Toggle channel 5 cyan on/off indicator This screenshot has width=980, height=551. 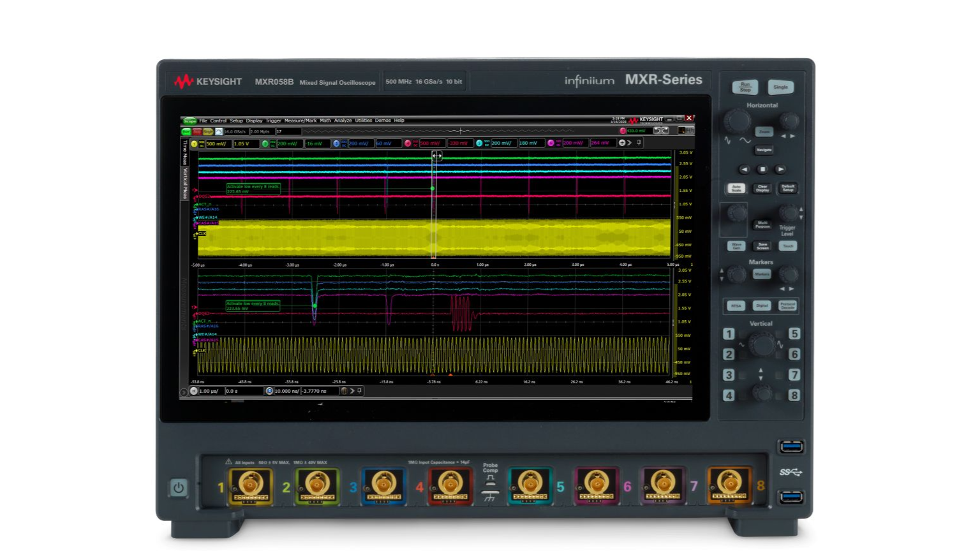[479, 143]
